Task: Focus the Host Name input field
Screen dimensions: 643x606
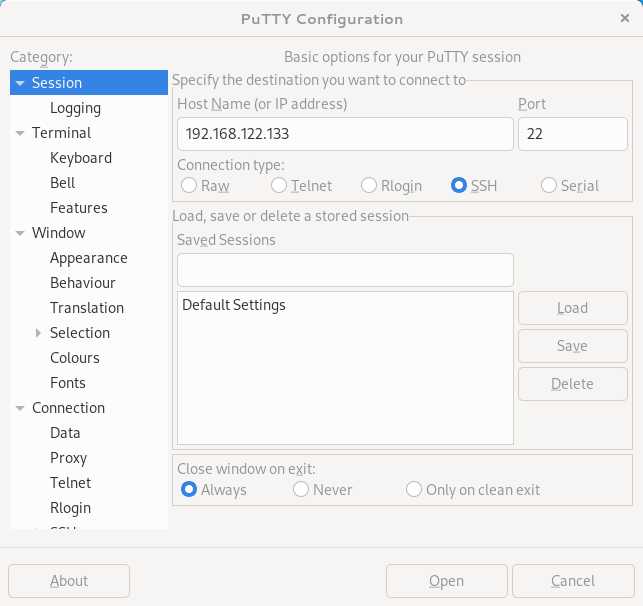Action: (345, 134)
